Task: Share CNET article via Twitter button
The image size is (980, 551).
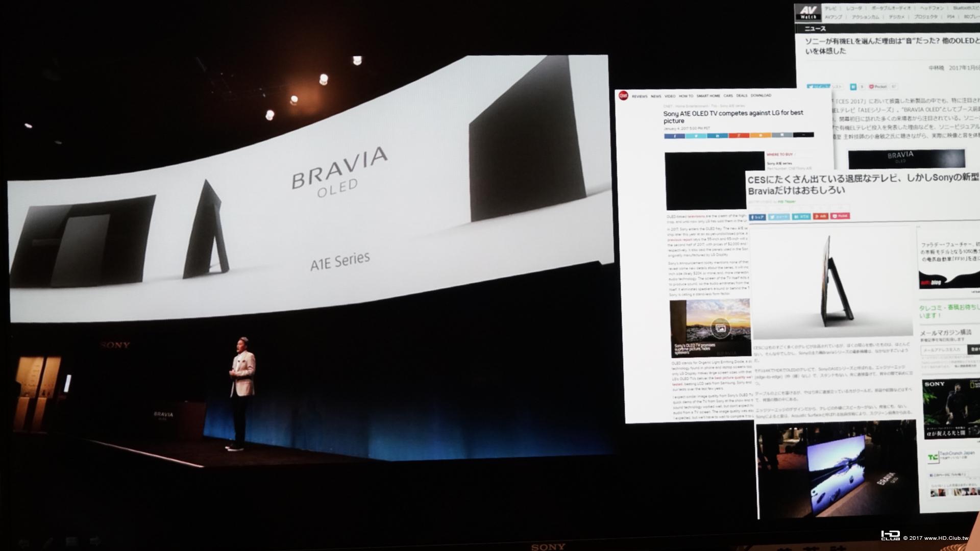Action: (x=696, y=136)
